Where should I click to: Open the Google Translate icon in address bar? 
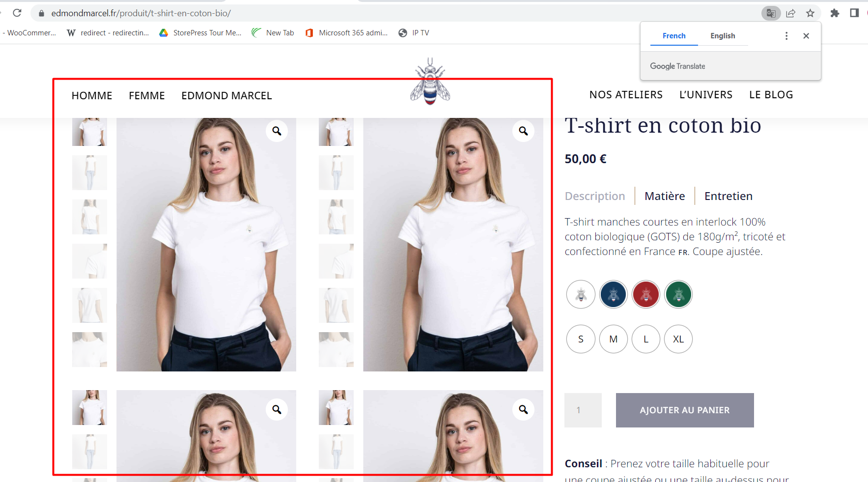[771, 13]
